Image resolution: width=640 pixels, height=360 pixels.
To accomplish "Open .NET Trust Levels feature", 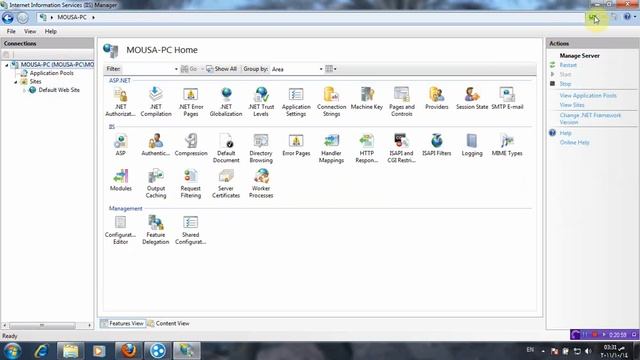I will pyautogui.click(x=261, y=102).
